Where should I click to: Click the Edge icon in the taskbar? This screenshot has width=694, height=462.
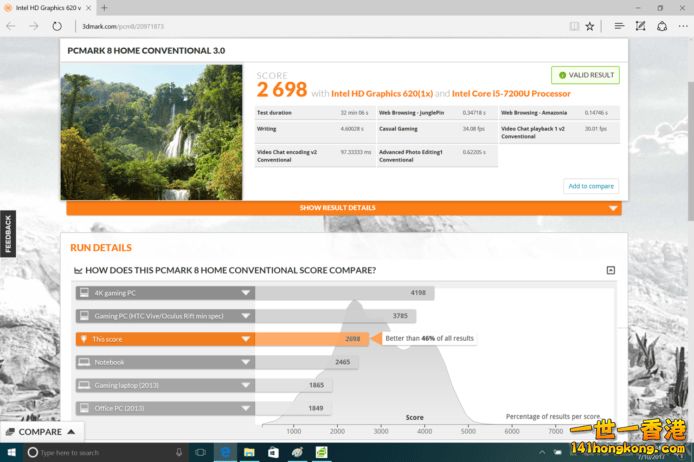225,452
